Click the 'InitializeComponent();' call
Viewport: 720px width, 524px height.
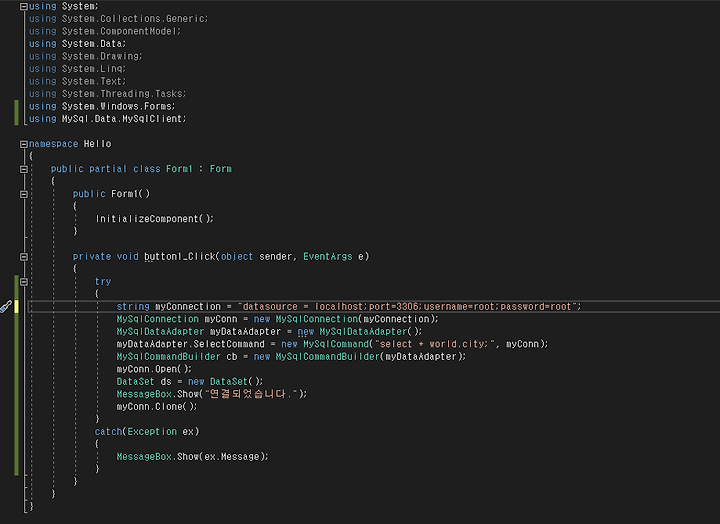[155, 219]
